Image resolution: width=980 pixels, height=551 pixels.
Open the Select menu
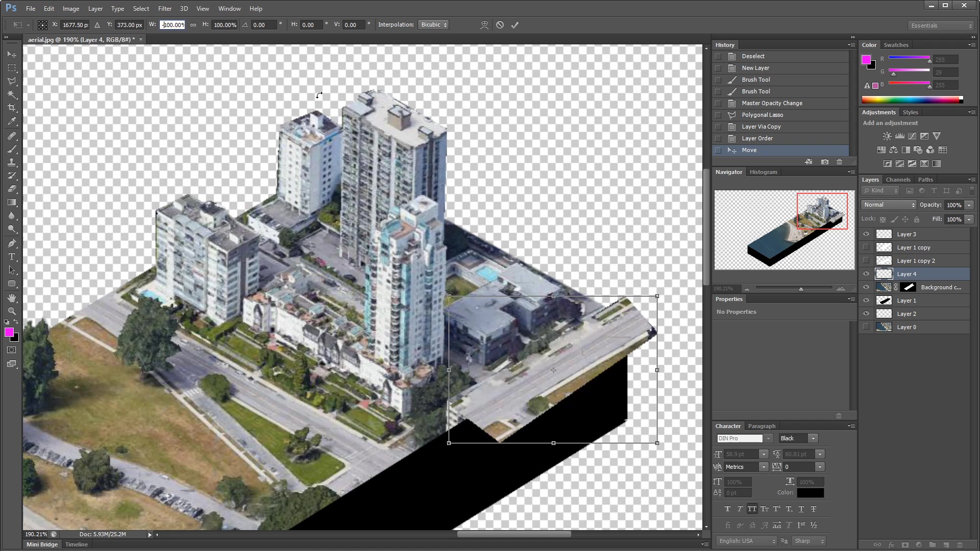[141, 9]
